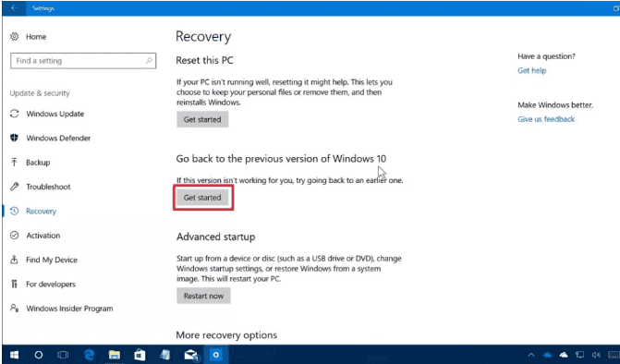Click the Make Windows better. text

(x=555, y=105)
